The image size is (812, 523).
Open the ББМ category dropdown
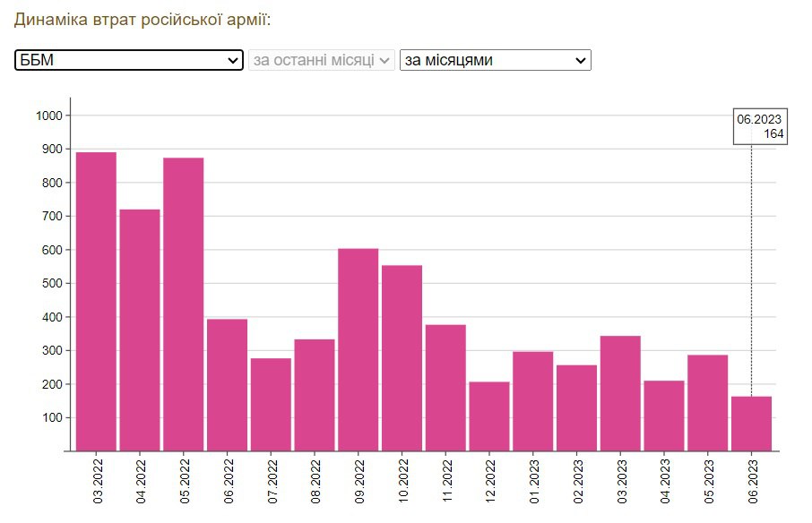click(128, 60)
